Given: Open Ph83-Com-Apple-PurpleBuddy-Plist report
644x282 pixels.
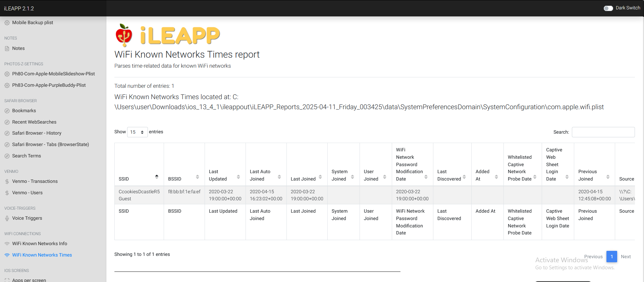Looking at the screenshot, I should pyautogui.click(x=49, y=85).
